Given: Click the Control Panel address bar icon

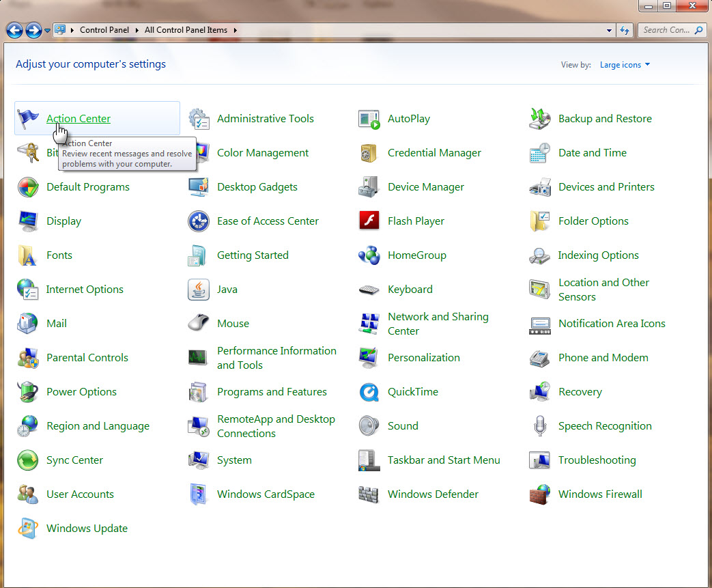Looking at the screenshot, I should 59,30.
